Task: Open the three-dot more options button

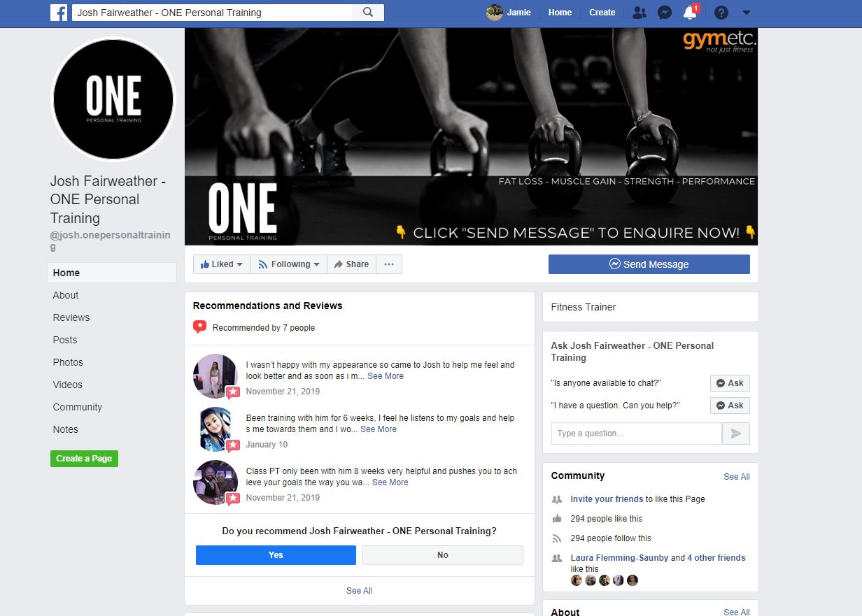Action: [389, 264]
